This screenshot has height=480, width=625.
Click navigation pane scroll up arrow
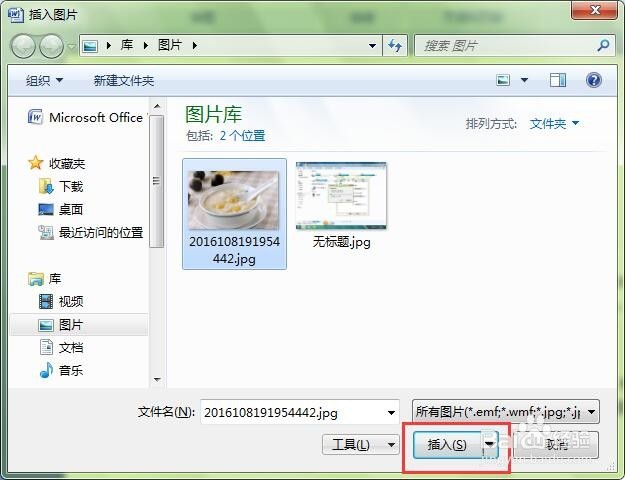point(157,106)
